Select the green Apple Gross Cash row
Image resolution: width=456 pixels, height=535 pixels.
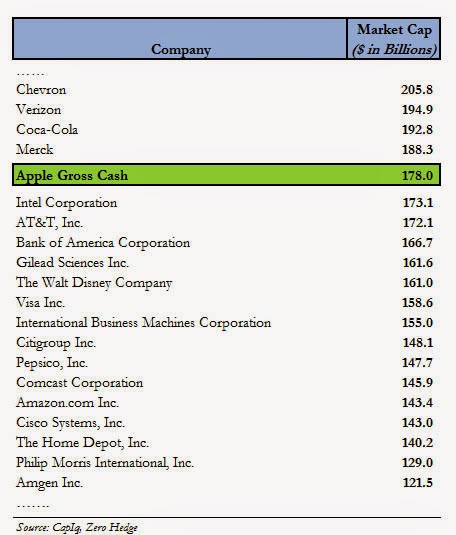tap(226, 175)
